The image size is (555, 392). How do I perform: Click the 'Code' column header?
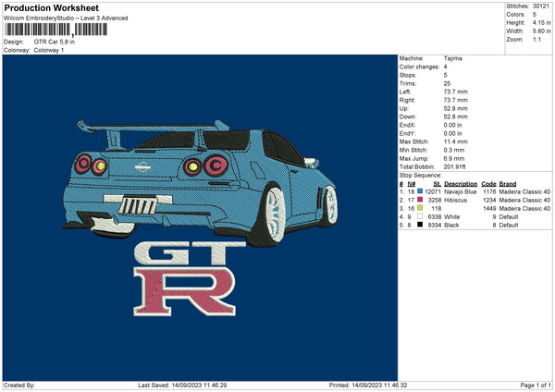pyautogui.click(x=488, y=184)
